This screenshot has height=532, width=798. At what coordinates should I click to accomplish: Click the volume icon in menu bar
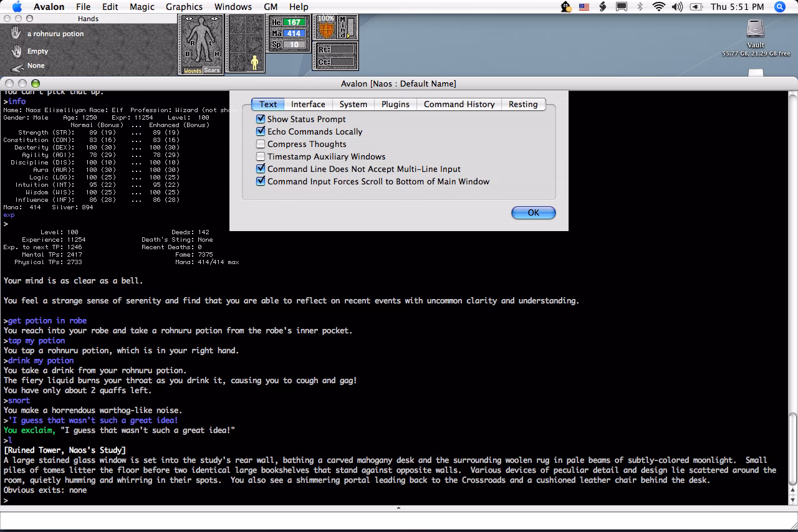point(677,7)
